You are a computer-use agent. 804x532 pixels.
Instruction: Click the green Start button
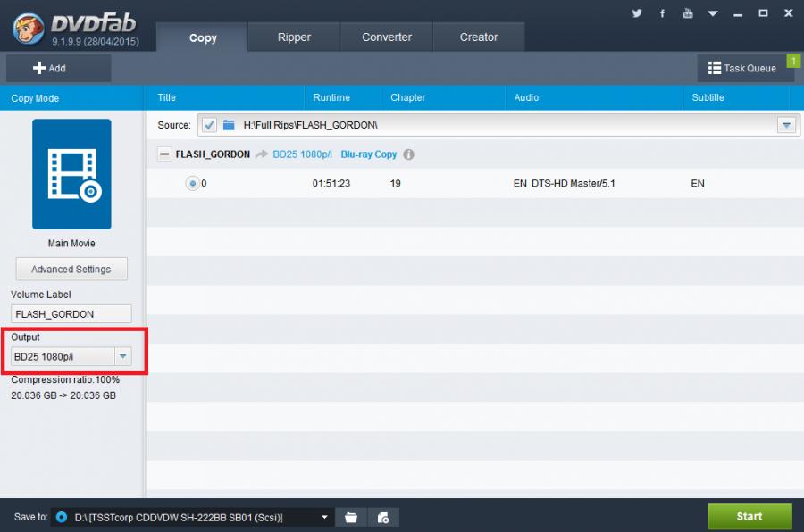tap(750, 516)
